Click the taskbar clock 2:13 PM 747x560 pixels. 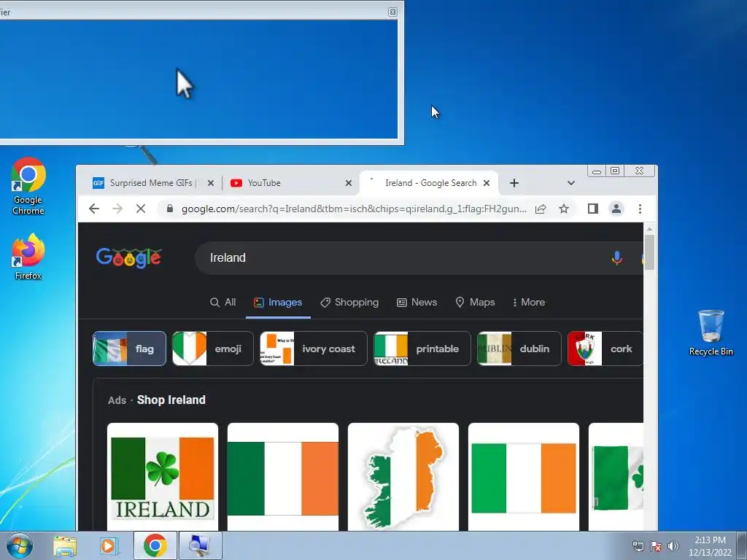pos(710,546)
